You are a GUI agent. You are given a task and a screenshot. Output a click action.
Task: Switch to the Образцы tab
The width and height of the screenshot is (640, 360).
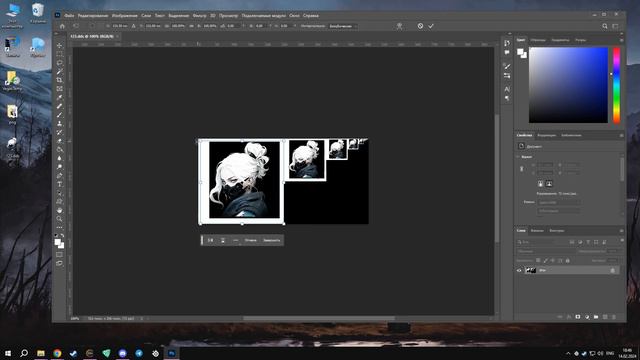coord(538,40)
